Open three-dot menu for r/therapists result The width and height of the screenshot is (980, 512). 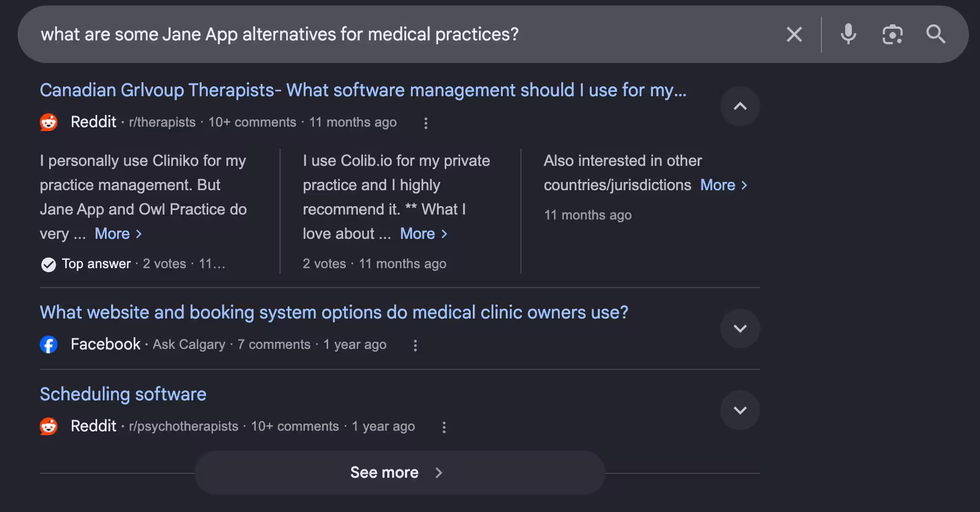pos(425,123)
